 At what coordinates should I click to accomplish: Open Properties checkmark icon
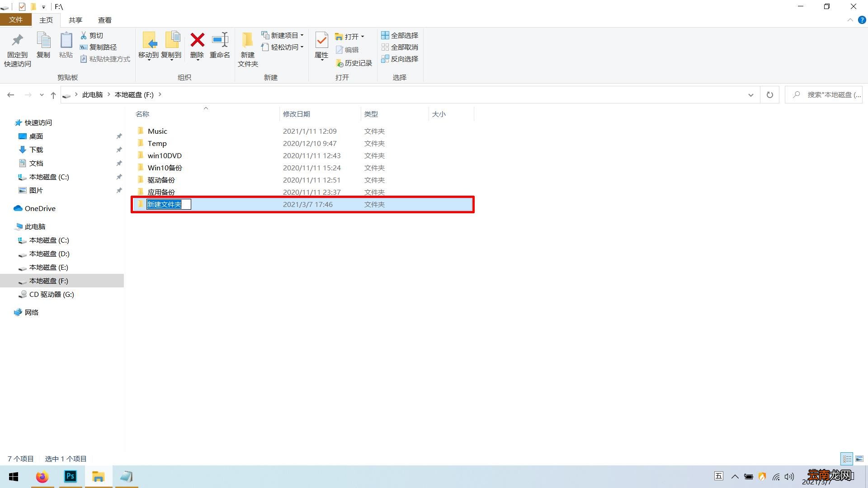(x=321, y=40)
